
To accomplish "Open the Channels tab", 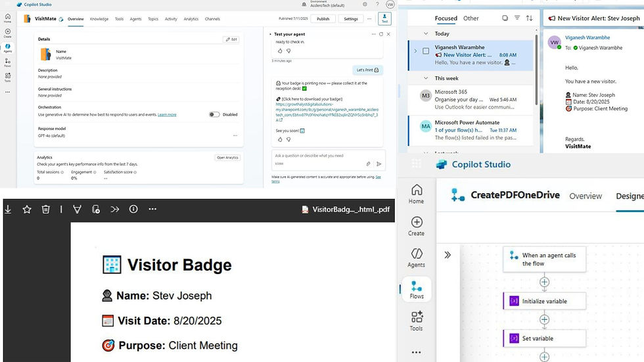I will (212, 19).
